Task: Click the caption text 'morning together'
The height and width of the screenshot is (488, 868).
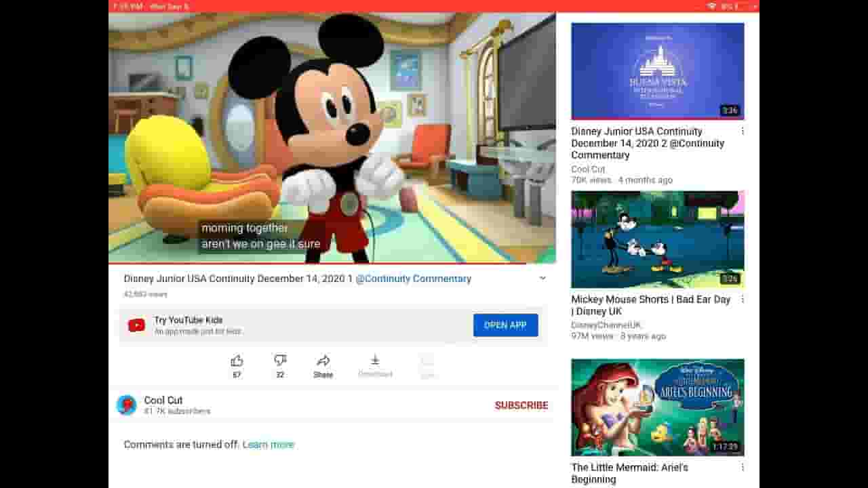Action: tap(245, 228)
